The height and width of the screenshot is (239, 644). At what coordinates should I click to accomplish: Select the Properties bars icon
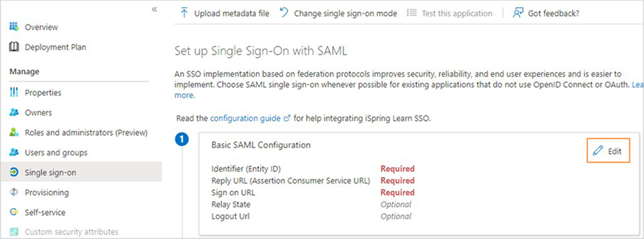(x=14, y=92)
